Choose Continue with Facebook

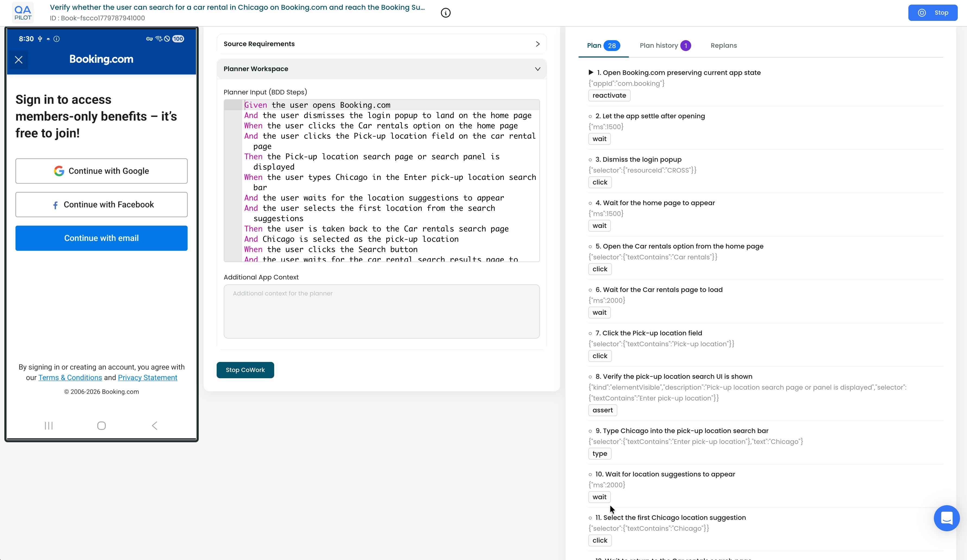pos(101,205)
